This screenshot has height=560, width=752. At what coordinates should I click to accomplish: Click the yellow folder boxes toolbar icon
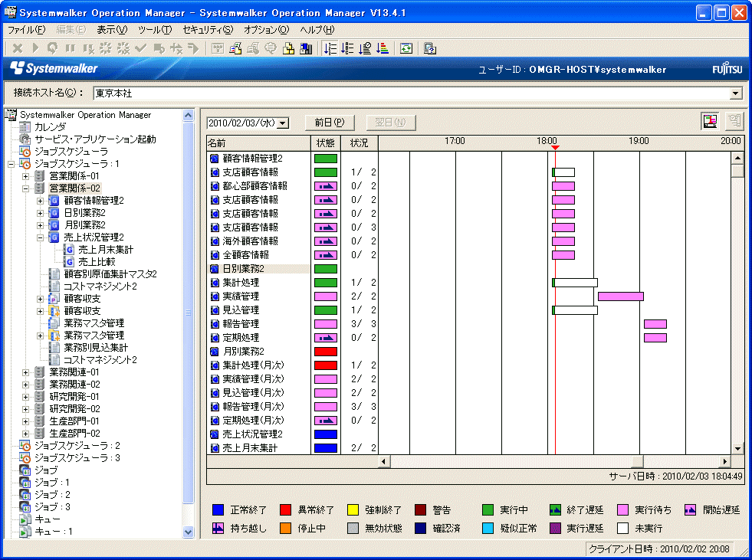[x=288, y=48]
